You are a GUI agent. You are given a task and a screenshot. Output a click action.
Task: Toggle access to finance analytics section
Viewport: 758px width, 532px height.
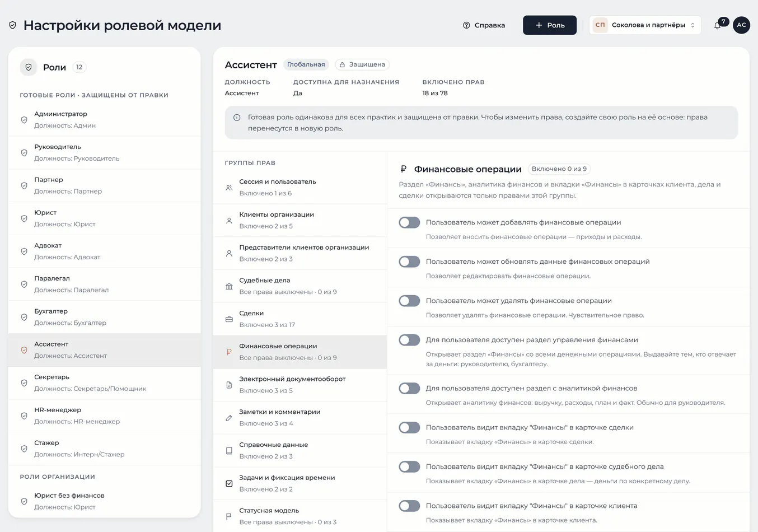(409, 388)
